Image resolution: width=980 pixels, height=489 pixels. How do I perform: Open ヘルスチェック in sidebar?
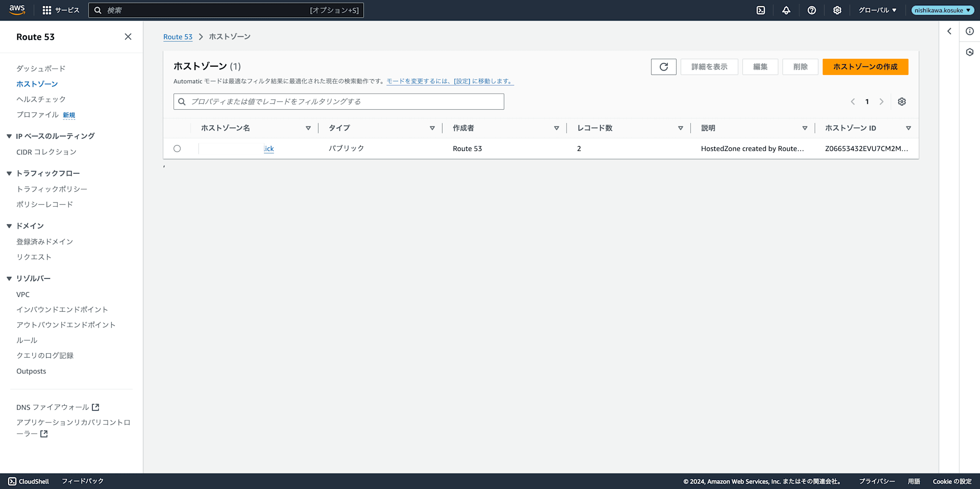point(41,99)
